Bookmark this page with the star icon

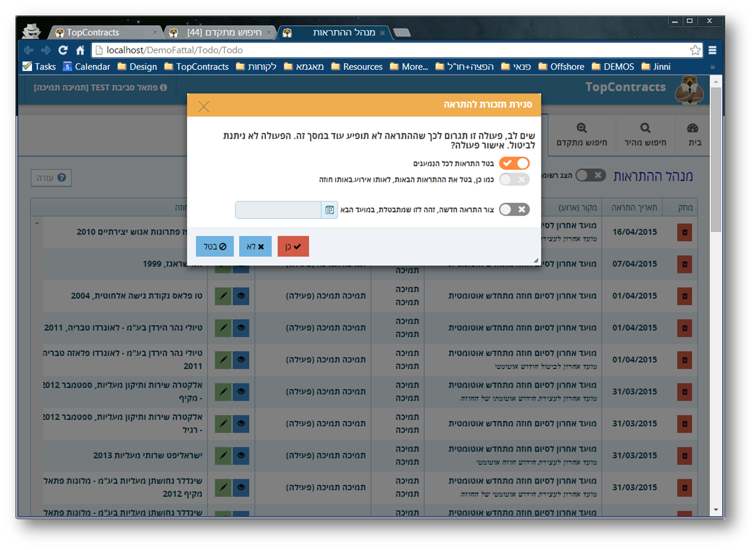tap(695, 50)
